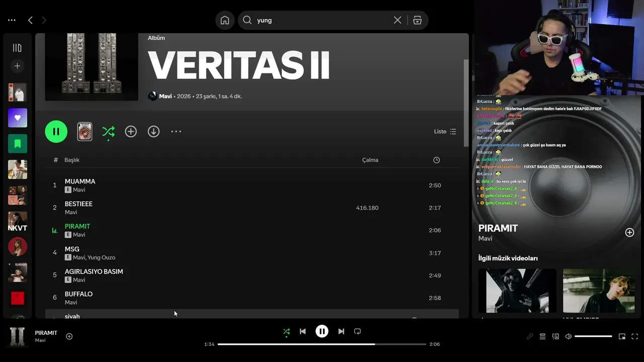Image resolution: width=644 pixels, height=362 pixels.
Task: Open artist Mavi in the bottom bar
Action: [40, 340]
